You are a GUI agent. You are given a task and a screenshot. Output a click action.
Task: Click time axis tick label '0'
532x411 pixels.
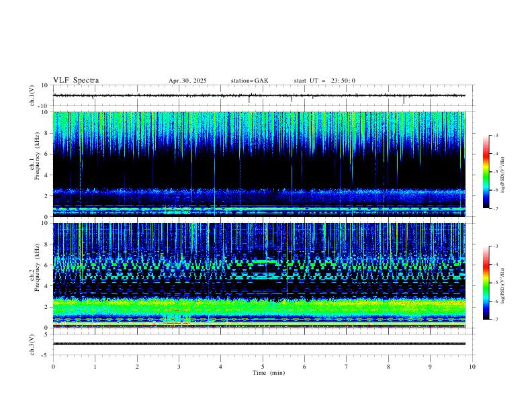point(53,367)
